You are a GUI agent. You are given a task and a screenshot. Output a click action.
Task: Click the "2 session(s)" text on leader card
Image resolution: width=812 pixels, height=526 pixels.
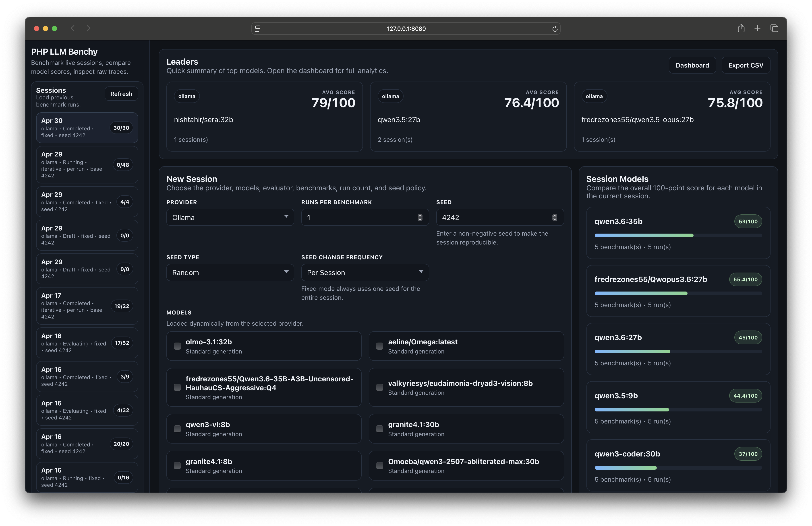(x=395, y=140)
